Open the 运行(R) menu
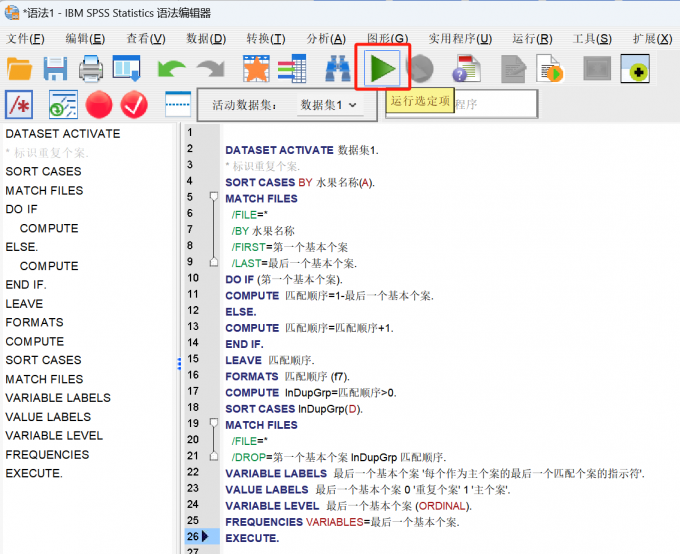 click(x=533, y=39)
